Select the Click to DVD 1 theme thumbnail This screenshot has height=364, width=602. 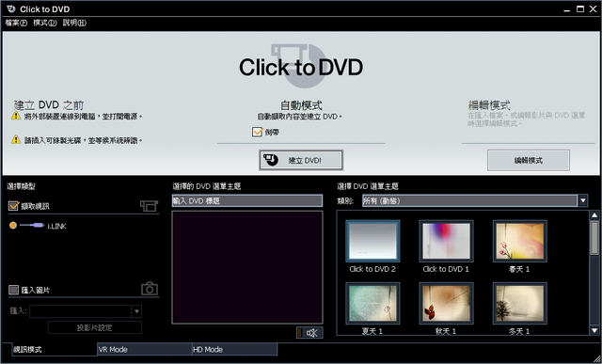(x=446, y=241)
